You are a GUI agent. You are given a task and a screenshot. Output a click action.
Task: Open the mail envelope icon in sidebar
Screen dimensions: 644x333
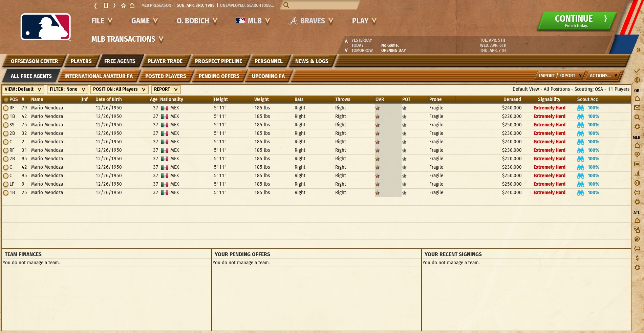pos(637,108)
